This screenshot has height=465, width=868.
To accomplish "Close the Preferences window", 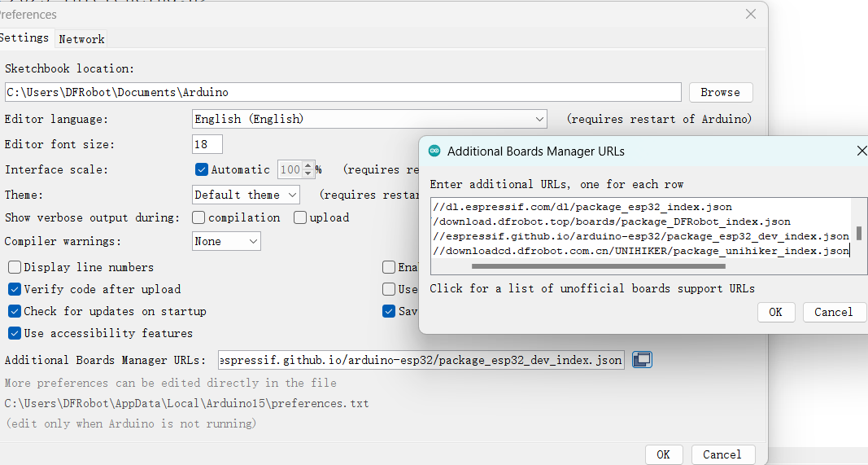I will point(751,14).
